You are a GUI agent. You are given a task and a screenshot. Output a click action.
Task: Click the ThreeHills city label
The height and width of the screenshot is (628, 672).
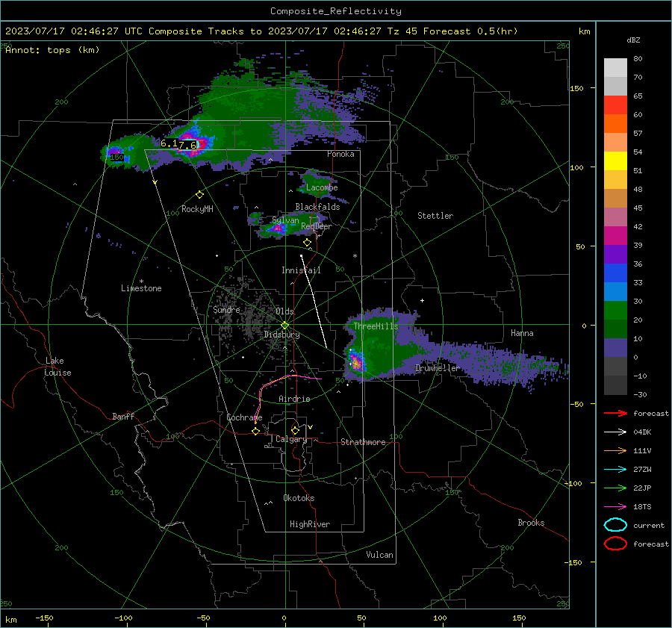(376, 326)
